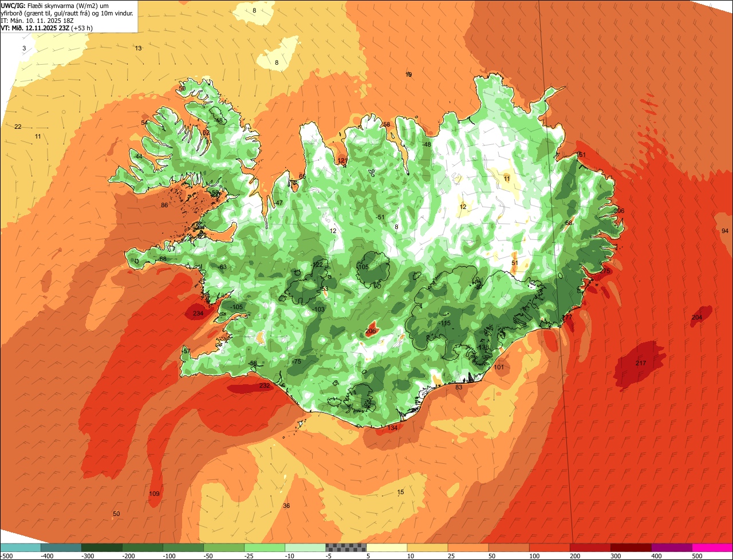
Task: Click the palest green -10 to -5 swatch
Action: click(305, 547)
